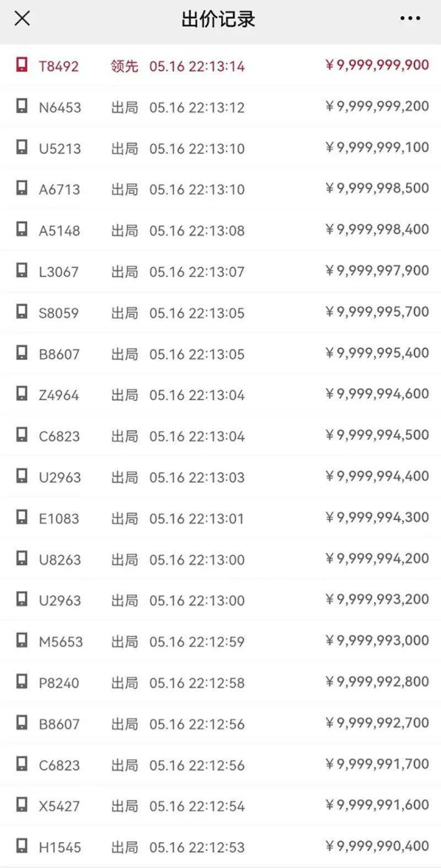The width and height of the screenshot is (441, 868).
Task: Select timestamp 05.16 22:13:01
Action: [196, 518]
